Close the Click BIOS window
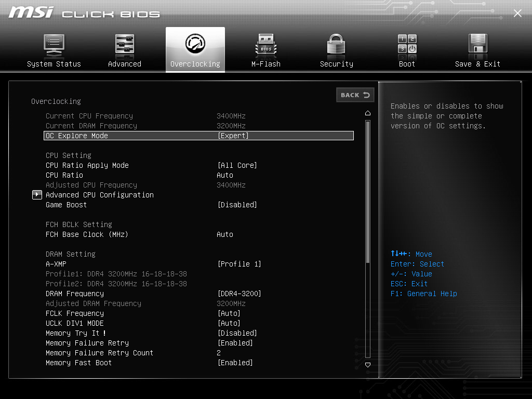The height and width of the screenshot is (399, 532). [517, 13]
